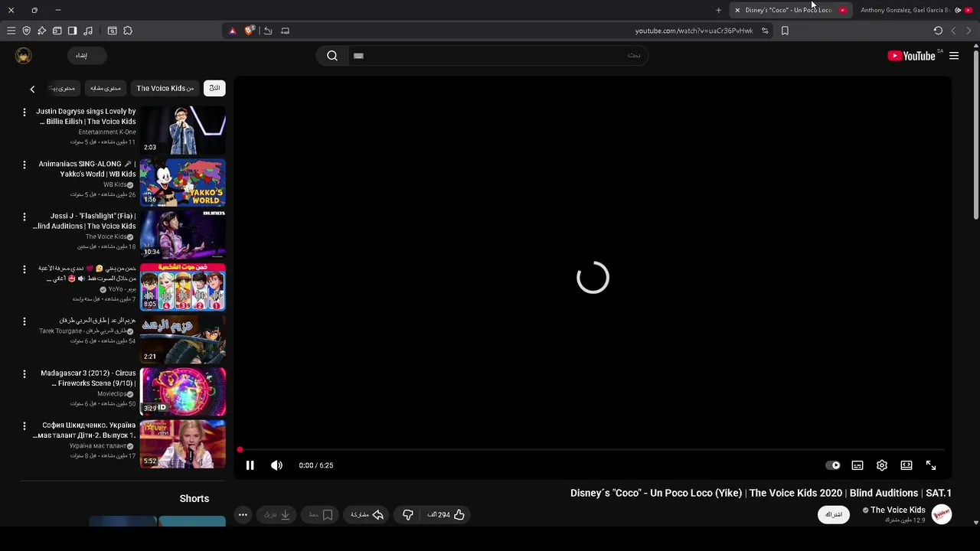Toggle the autoplay switch in the player

pyautogui.click(x=833, y=465)
